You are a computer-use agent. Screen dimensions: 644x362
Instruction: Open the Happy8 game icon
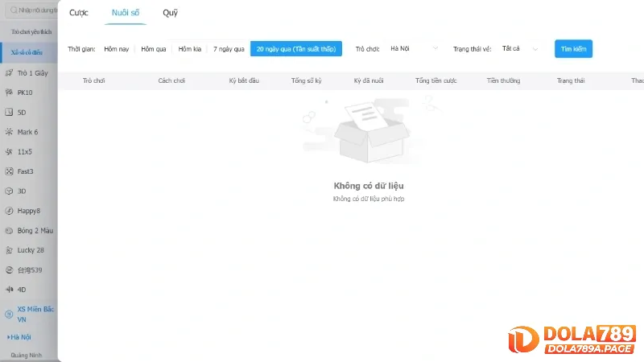point(9,211)
